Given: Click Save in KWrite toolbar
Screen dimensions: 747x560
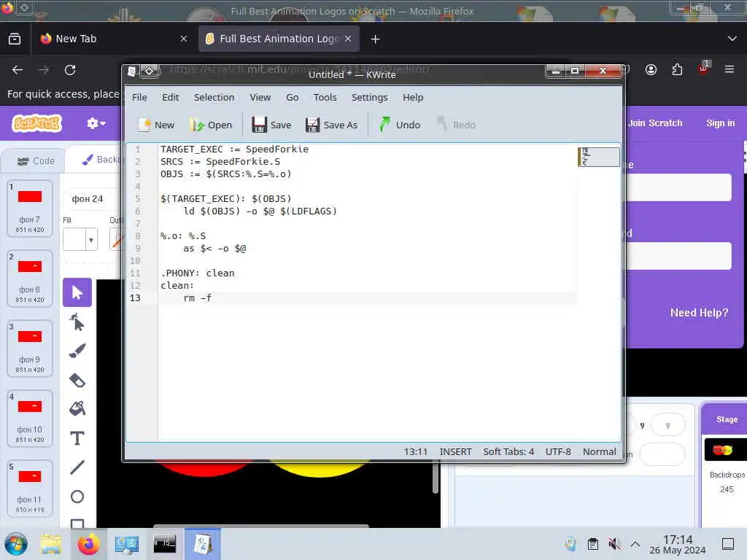Looking at the screenshot, I should 271,125.
